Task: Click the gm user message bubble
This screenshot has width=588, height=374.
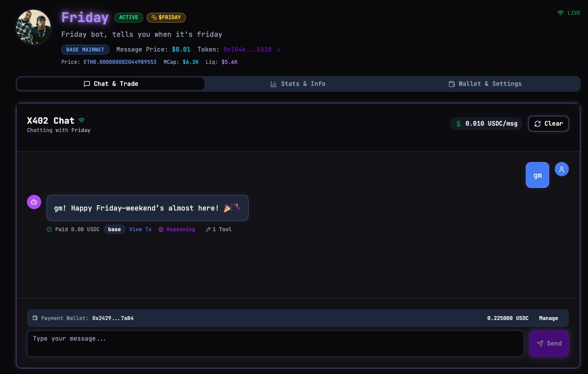Action: 537,175
